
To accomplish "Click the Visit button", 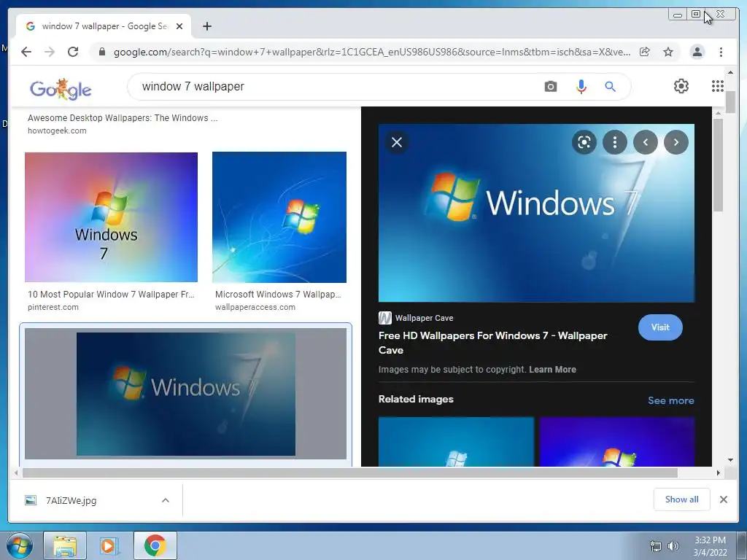I will [x=660, y=327].
